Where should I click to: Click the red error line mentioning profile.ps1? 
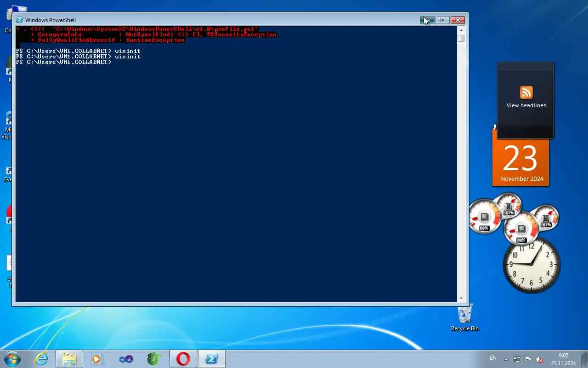pyautogui.click(x=137, y=29)
